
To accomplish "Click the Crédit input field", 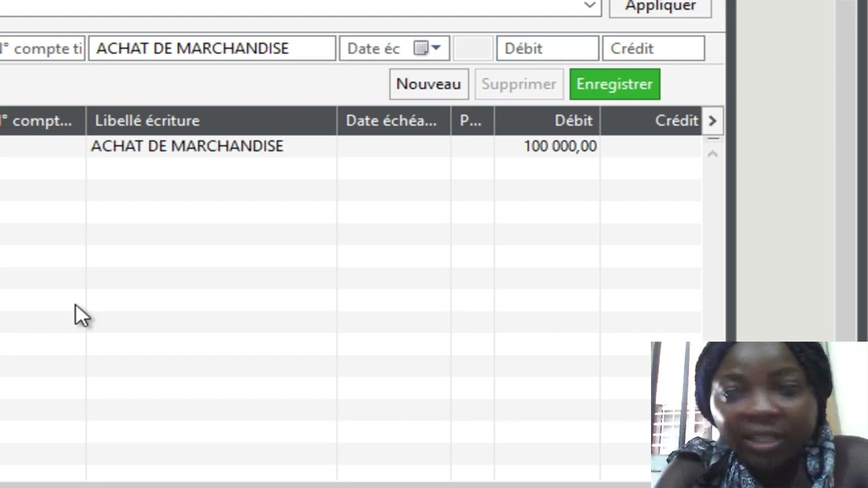I will (654, 49).
